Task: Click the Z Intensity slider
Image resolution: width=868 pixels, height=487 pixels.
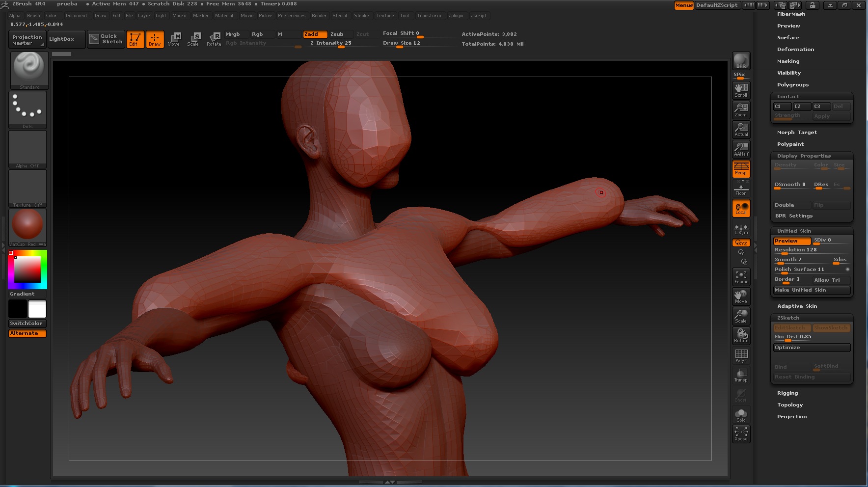Action: click(330, 43)
